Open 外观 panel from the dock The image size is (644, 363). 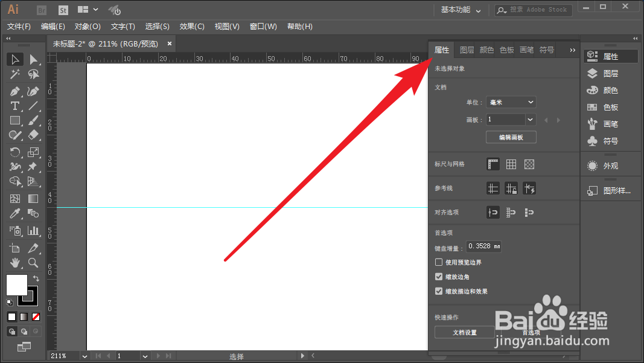610,165
